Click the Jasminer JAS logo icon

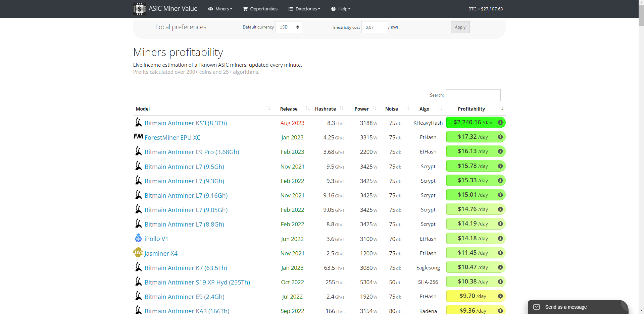pyautogui.click(x=138, y=252)
